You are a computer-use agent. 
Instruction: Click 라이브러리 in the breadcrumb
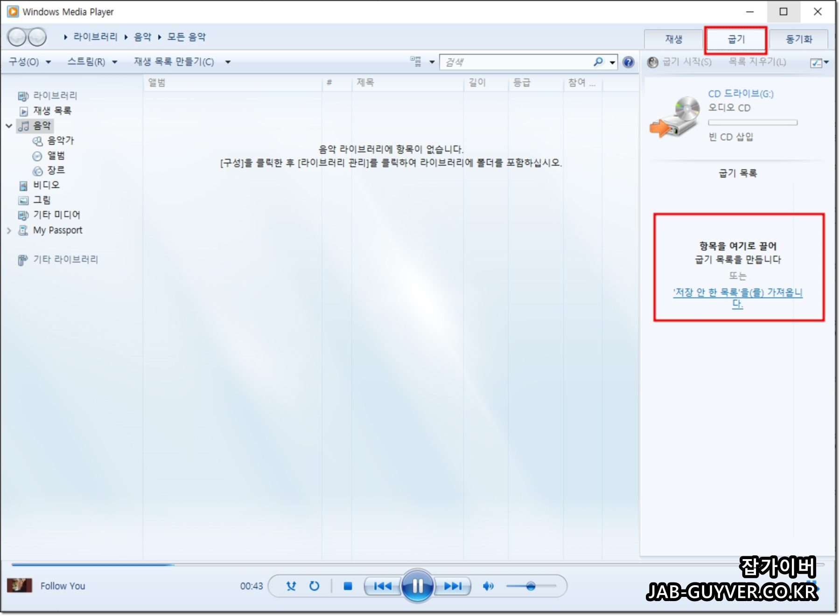(x=96, y=37)
